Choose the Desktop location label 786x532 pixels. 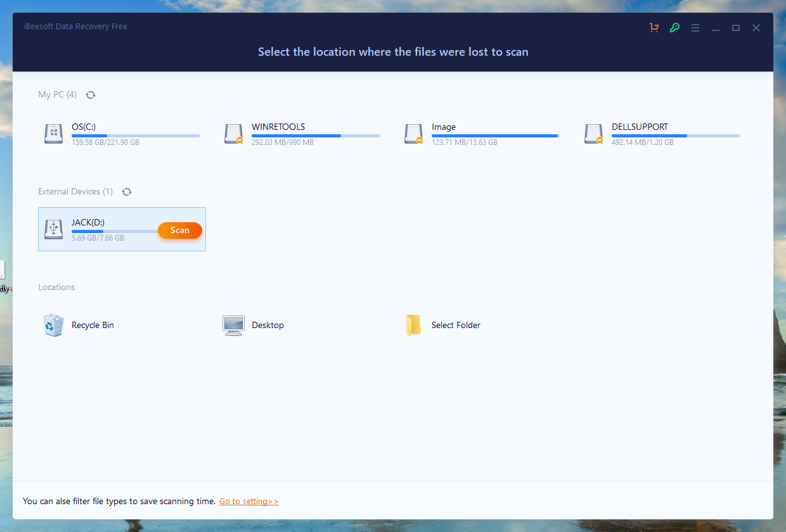click(x=267, y=325)
